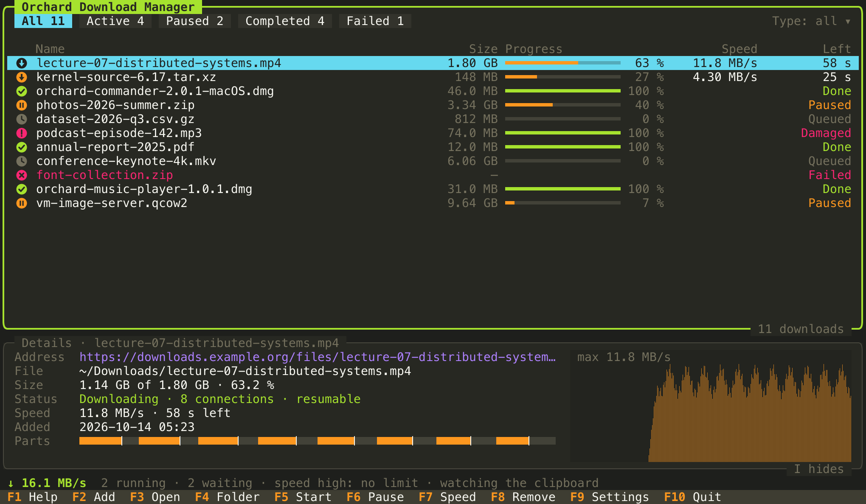Show the Completed 4 tab

[x=285, y=21]
